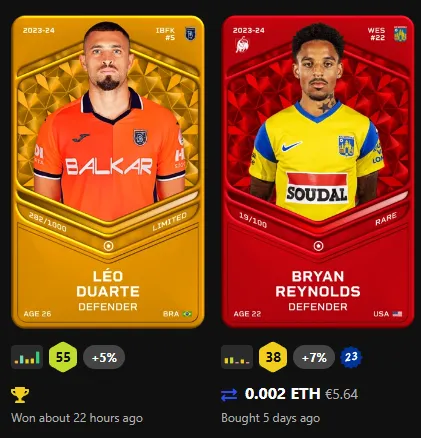The height and width of the screenshot is (438, 421).
Task: Click the WES club crest on red card
Action: 400,34
